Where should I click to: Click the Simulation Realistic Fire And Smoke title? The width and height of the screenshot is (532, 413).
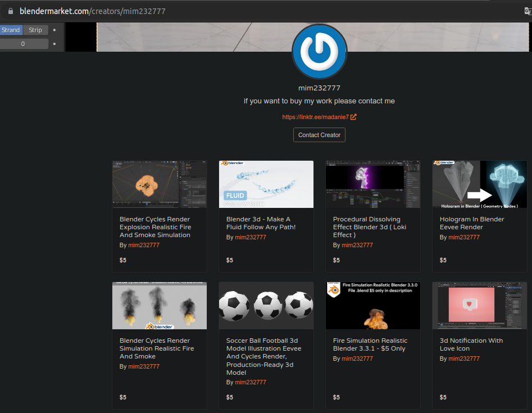[157, 348]
